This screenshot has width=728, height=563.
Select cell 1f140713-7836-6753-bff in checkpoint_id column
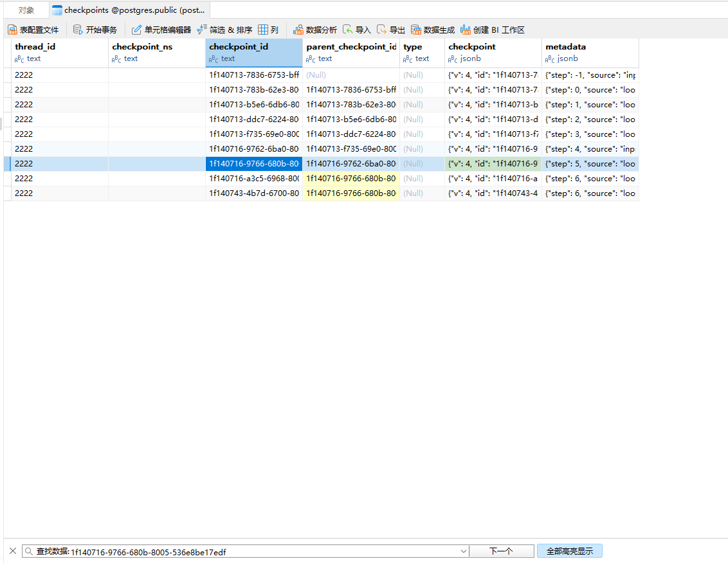coord(254,75)
